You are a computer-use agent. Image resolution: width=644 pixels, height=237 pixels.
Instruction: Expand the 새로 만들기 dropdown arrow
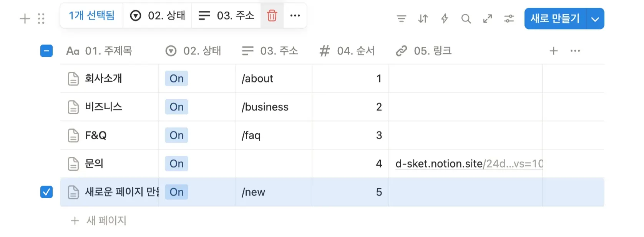[595, 19]
